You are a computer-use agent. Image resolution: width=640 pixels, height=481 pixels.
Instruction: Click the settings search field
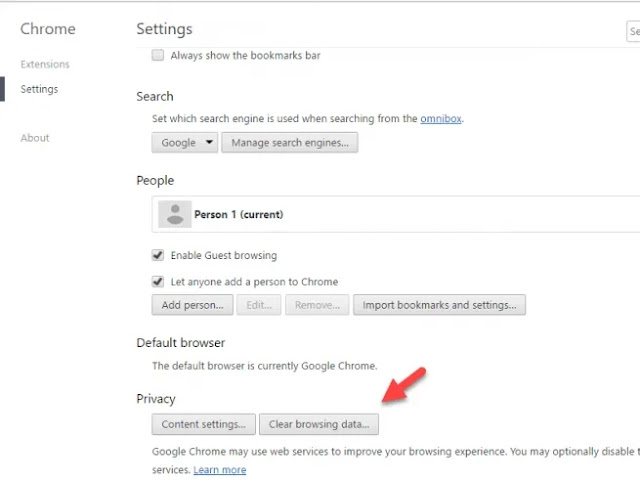(x=632, y=32)
